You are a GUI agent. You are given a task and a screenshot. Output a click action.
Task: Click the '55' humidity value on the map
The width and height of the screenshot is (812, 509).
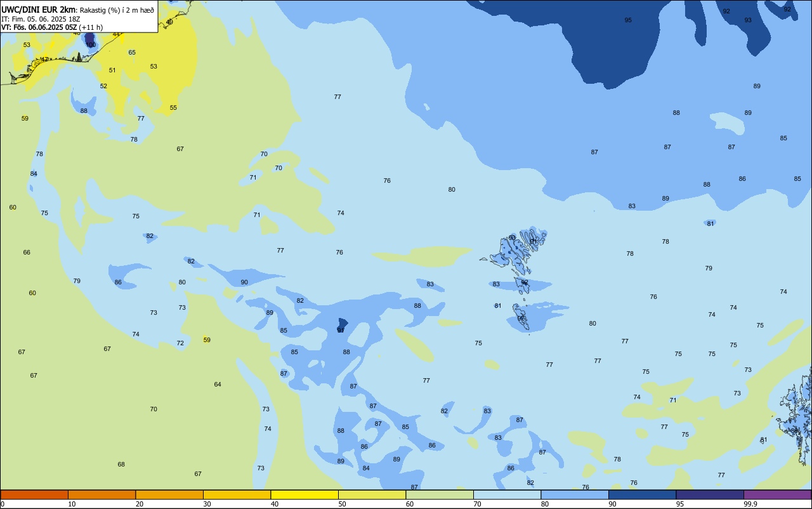(173, 108)
